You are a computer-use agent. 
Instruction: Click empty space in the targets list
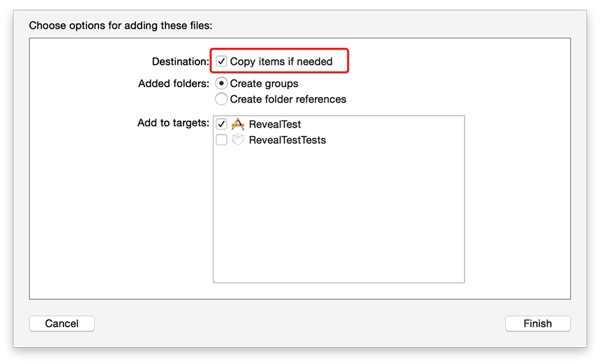338,214
